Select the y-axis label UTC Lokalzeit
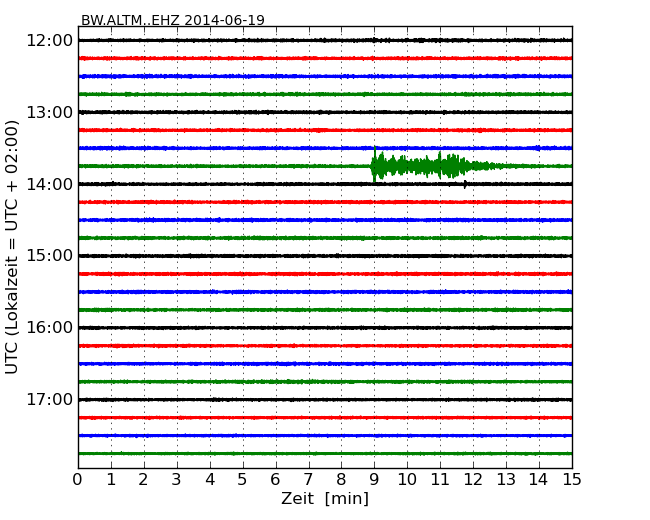 point(12,247)
